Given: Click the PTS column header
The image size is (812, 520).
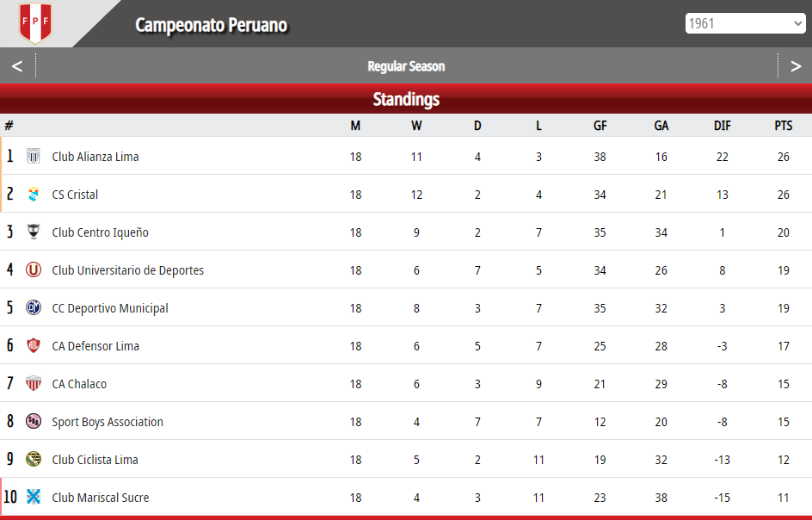Looking at the screenshot, I should point(784,126).
